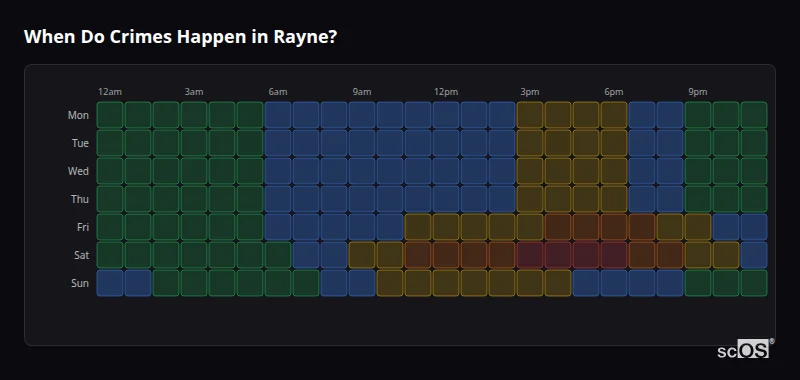Click the 'Wed' row label
The image size is (800, 380).
[x=78, y=171]
